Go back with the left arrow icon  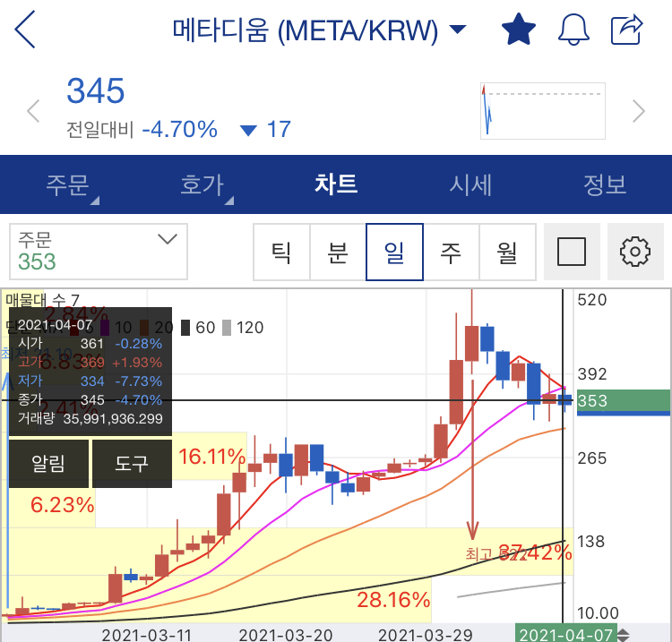(24, 30)
